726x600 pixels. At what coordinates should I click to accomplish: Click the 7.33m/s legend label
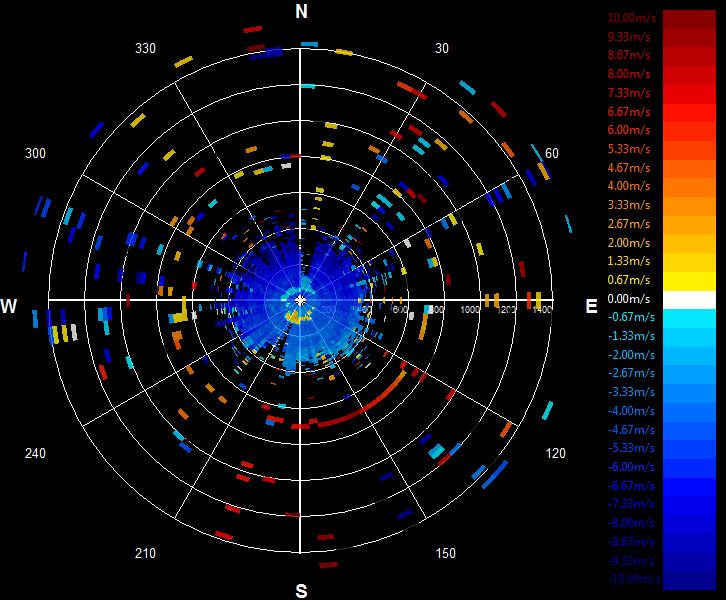629,93
